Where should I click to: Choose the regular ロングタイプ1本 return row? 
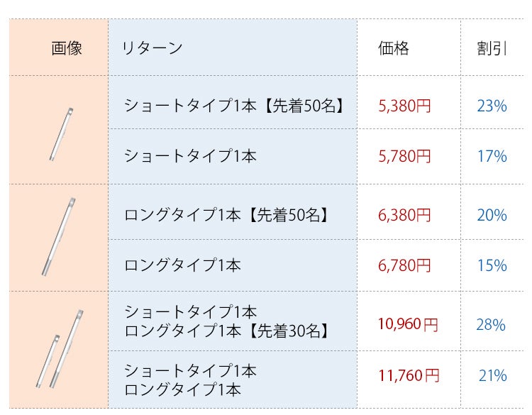coord(182,265)
